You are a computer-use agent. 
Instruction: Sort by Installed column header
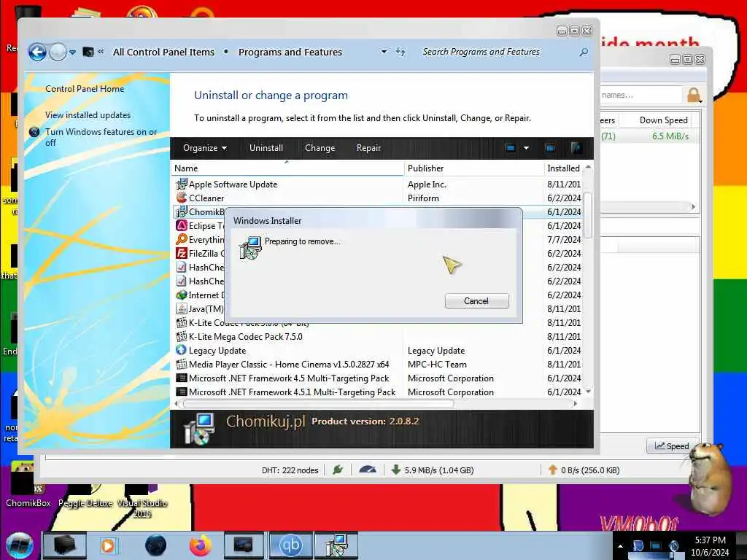click(x=564, y=168)
